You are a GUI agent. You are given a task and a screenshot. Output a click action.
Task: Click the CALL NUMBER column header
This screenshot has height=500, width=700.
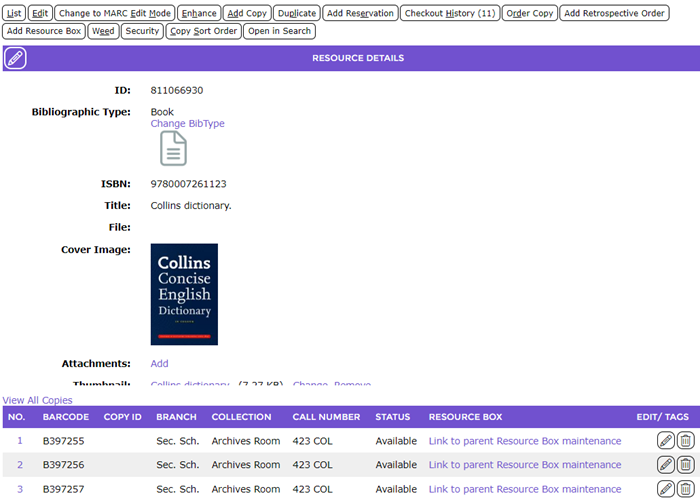[x=326, y=417]
